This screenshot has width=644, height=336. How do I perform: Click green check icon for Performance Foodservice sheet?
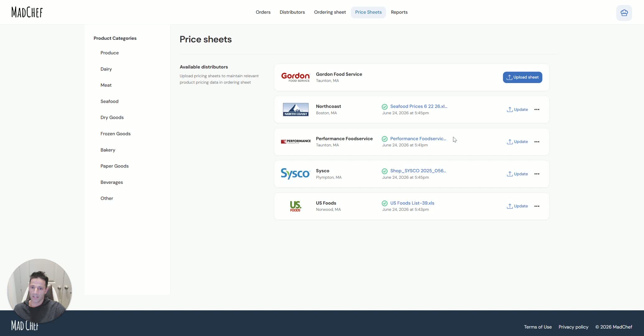point(385,139)
